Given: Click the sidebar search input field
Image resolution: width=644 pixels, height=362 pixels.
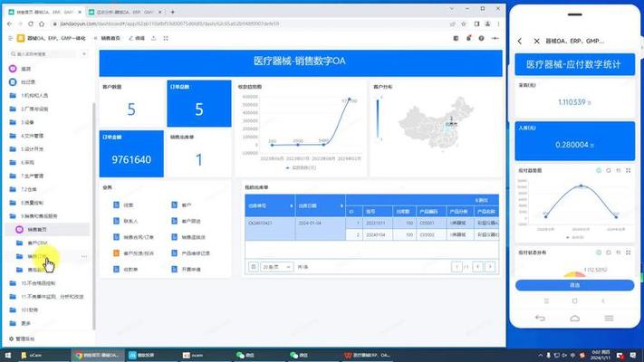Looking at the screenshot, I should (x=46, y=53).
